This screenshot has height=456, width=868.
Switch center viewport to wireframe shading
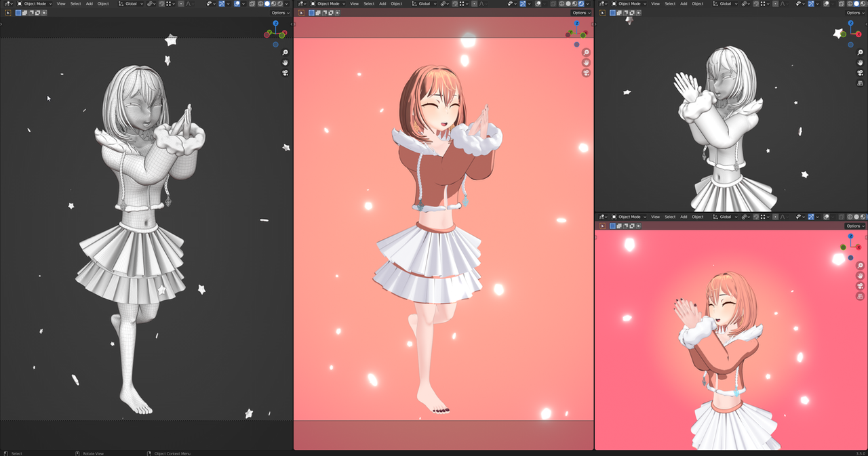click(x=561, y=3)
